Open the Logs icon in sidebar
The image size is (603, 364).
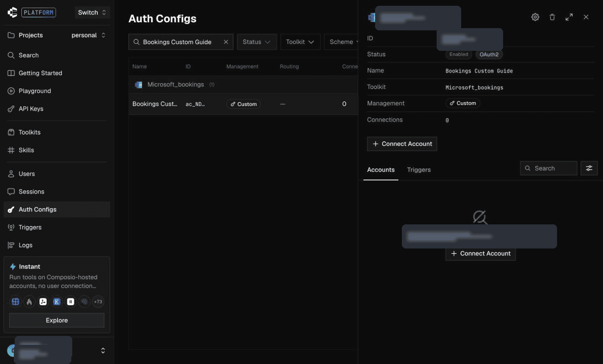click(x=11, y=245)
